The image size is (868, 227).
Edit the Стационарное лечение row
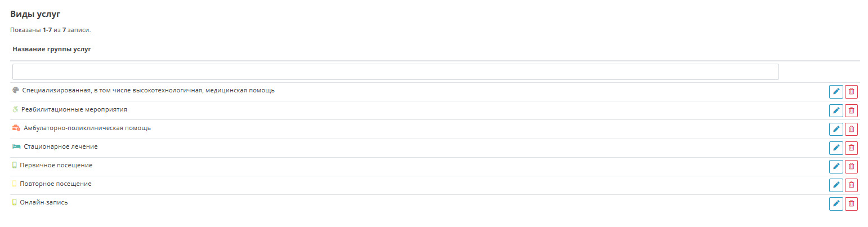[836, 148]
